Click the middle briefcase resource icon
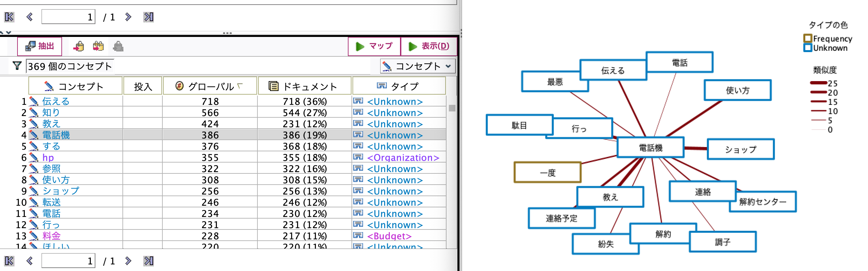Viewport: 868px width, 271px height. tap(98, 46)
